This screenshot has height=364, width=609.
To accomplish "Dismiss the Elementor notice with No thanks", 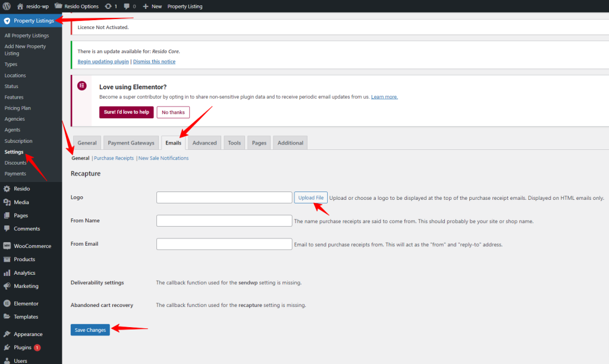I will (x=172, y=112).
